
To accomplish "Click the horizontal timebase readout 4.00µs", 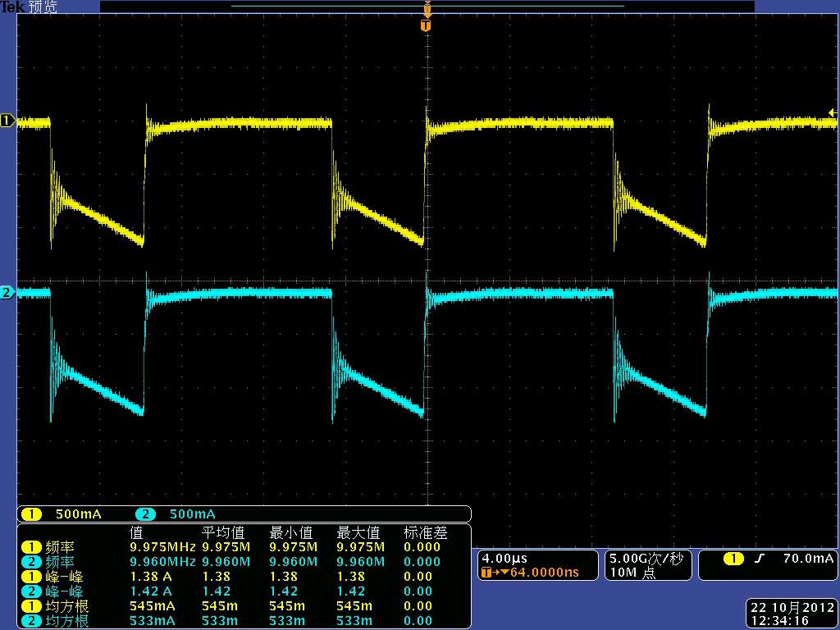I will (504, 559).
